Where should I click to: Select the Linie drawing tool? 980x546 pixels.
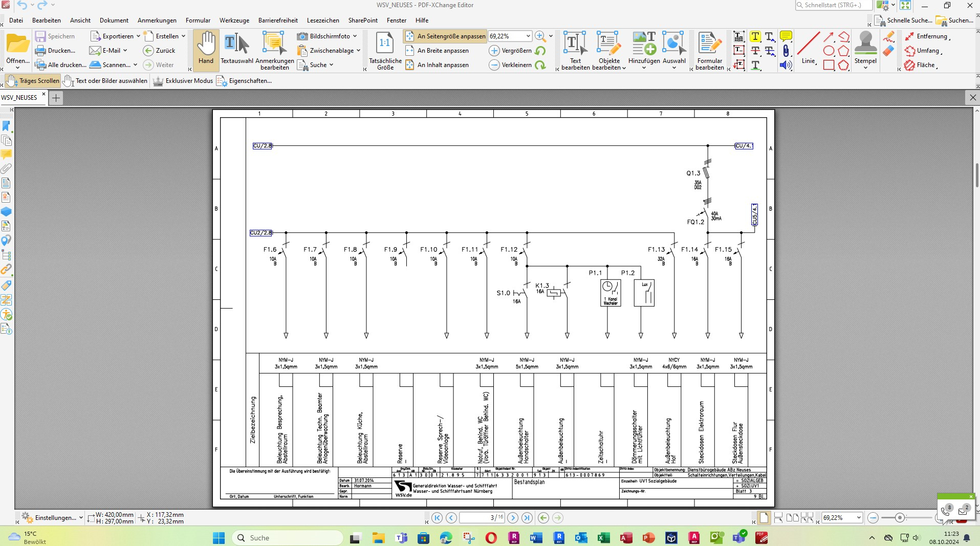point(808,45)
